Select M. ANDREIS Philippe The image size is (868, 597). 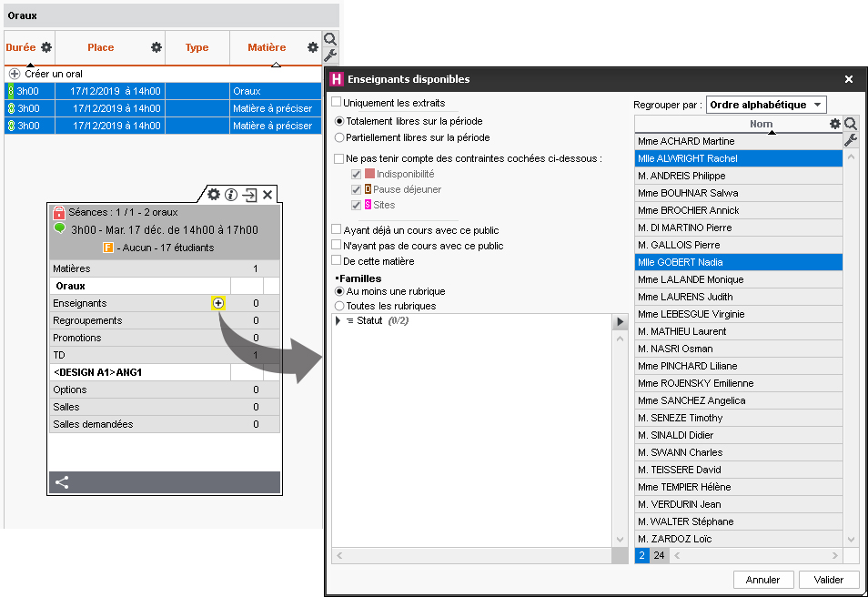[739, 176]
